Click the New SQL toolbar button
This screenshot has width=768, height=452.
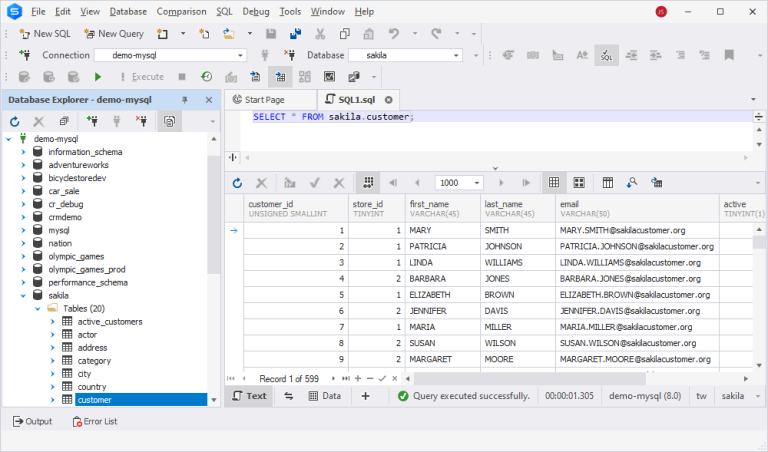45,33
